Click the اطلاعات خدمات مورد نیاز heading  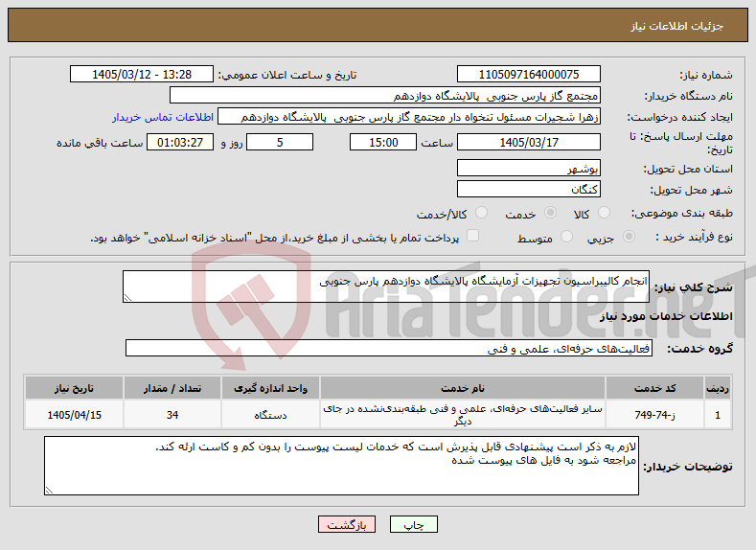[x=666, y=316]
